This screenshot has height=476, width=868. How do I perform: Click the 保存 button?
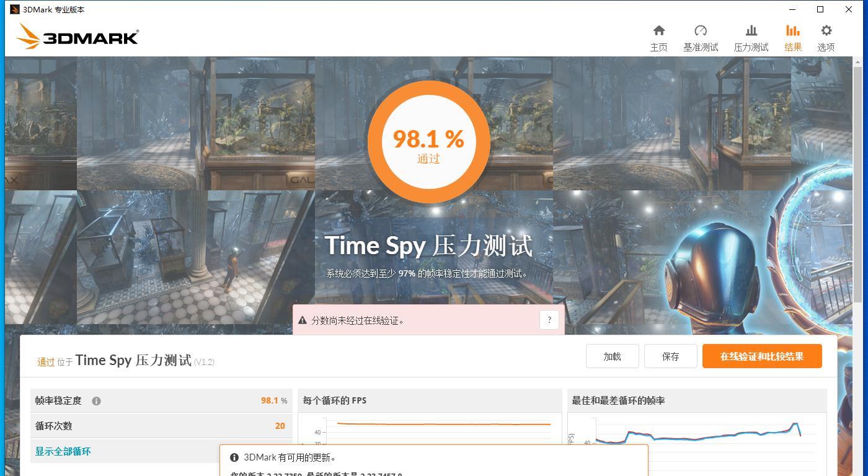[670, 356]
